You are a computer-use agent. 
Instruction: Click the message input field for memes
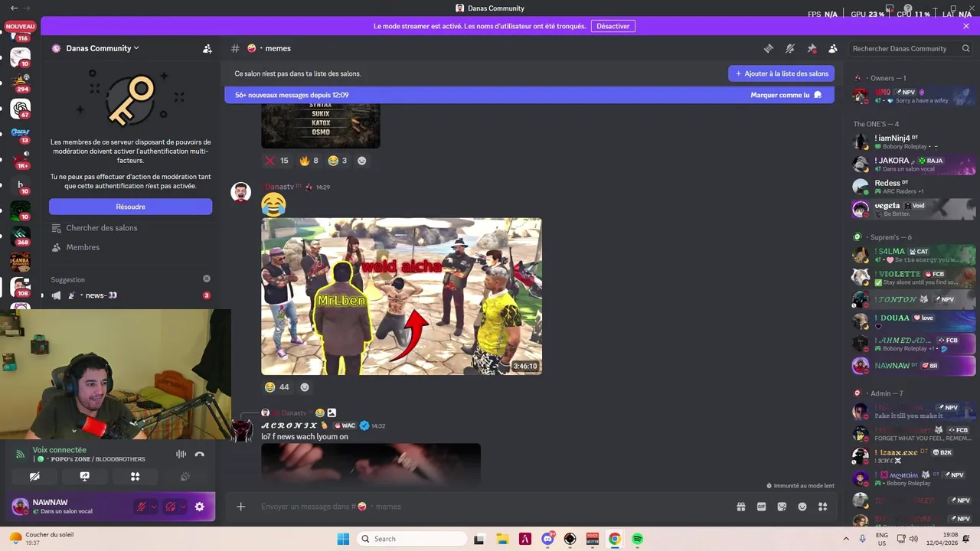[490, 507]
